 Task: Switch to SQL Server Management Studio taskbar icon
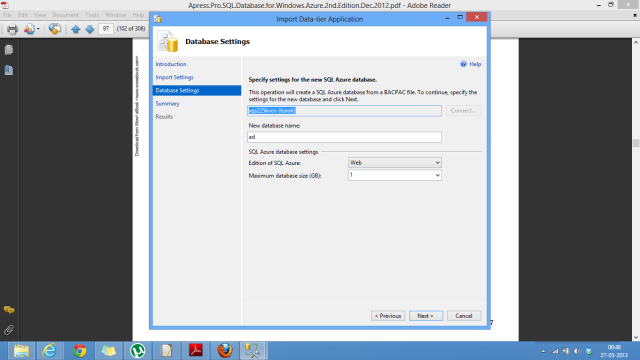click(x=253, y=351)
